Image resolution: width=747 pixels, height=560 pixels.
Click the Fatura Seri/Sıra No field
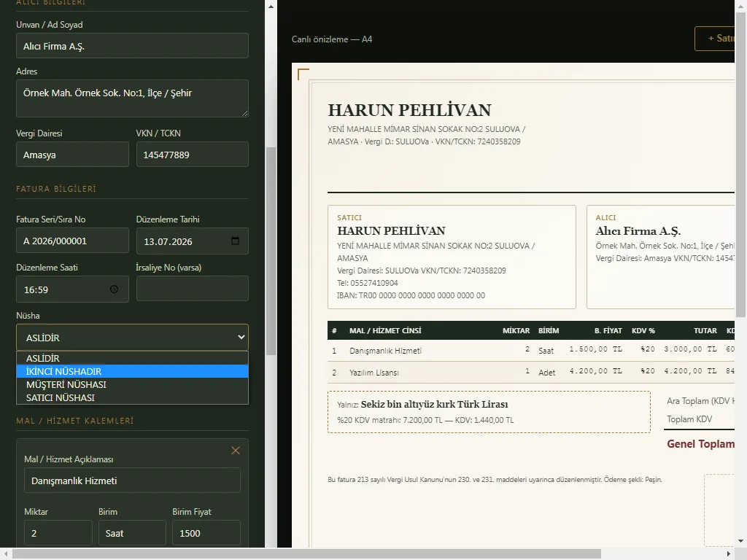[x=72, y=241]
